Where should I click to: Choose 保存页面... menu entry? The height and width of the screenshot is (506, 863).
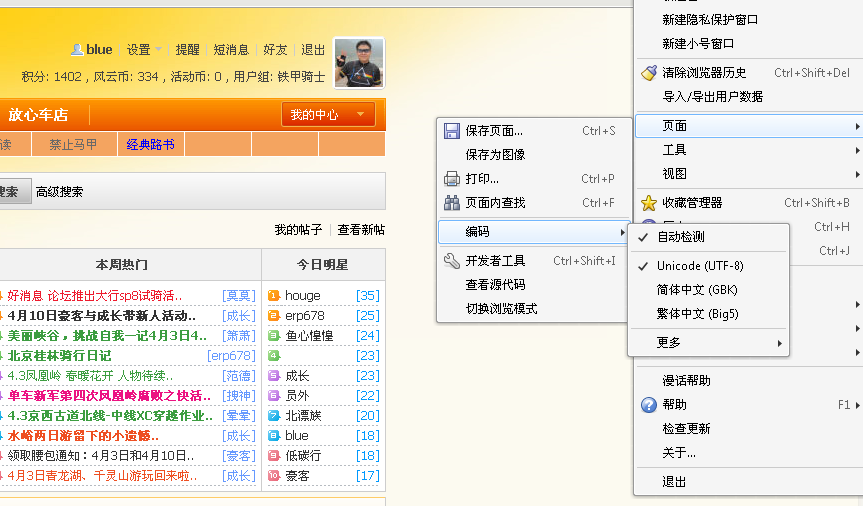533,131
